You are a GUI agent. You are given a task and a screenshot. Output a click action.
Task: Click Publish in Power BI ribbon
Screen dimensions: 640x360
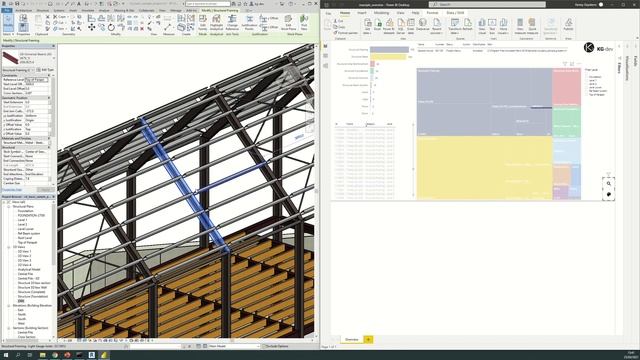568,24
